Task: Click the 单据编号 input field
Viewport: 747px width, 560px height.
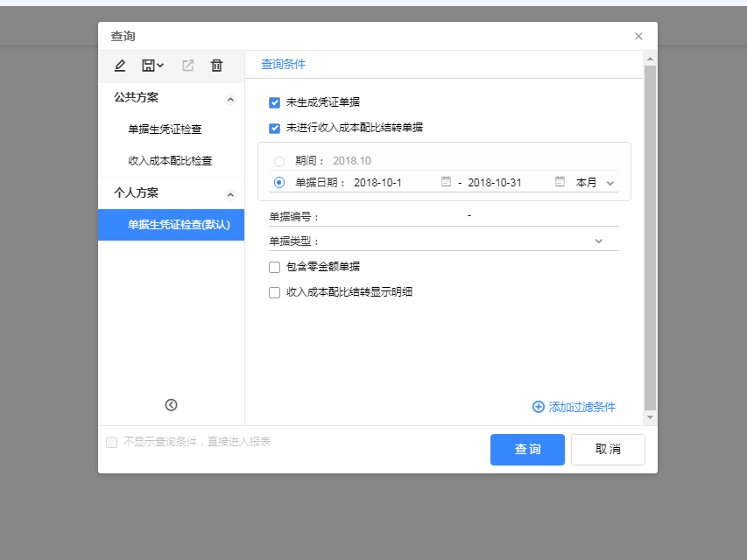Action: 394,216
